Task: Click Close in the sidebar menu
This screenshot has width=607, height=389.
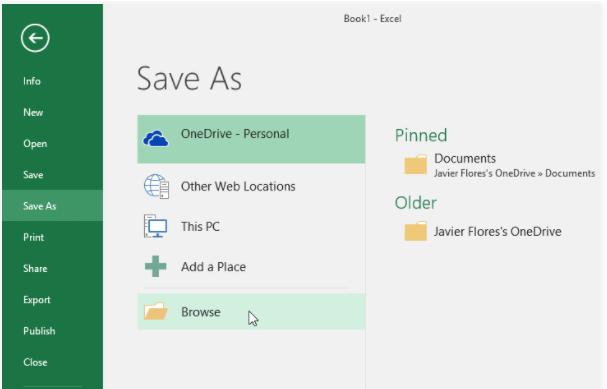Action: [53, 362]
